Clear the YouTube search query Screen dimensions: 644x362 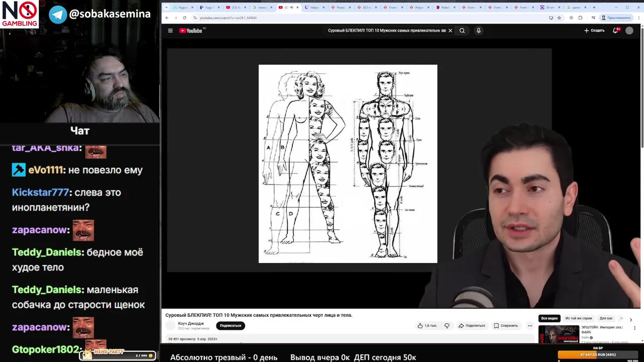(450, 31)
